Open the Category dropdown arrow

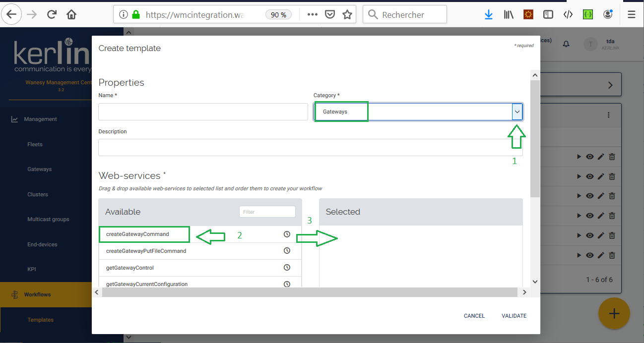tap(517, 112)
